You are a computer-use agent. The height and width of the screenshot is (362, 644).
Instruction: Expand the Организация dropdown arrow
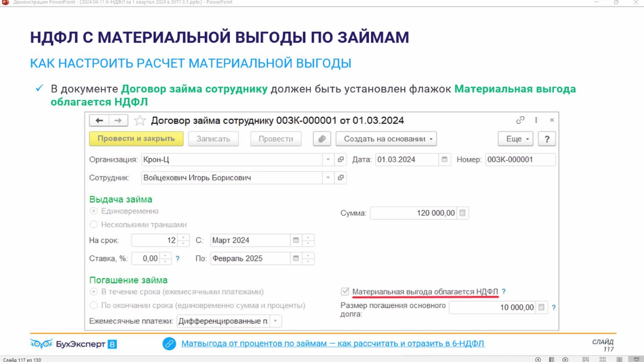[x=328, y=160]
